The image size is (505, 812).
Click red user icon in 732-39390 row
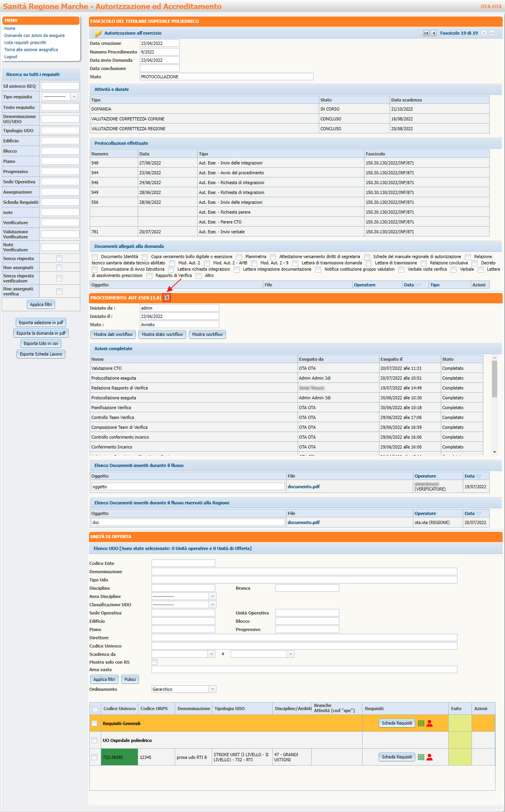429,757
